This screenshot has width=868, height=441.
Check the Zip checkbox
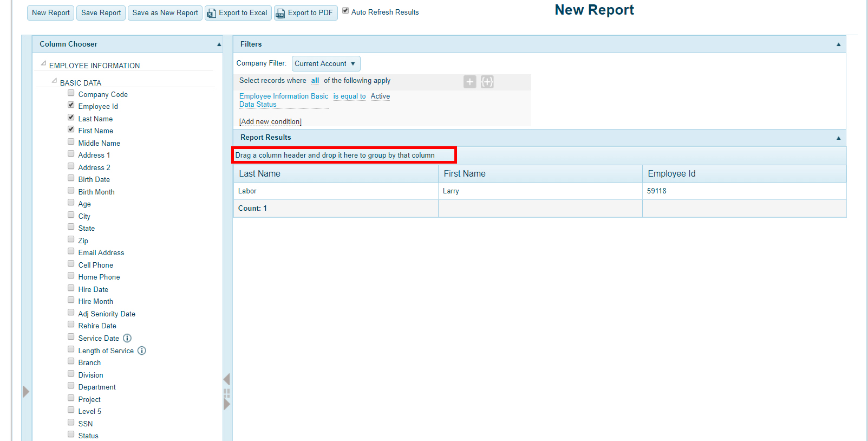click(71, 239)
